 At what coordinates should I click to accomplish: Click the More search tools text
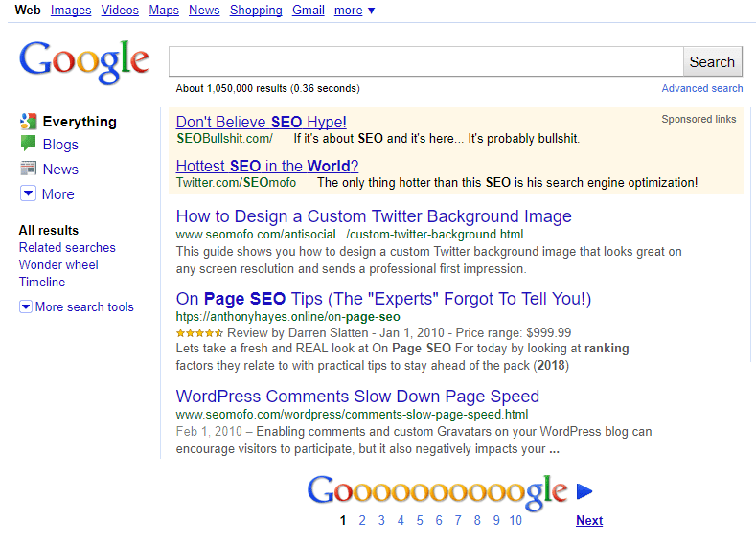click(84, 306)
